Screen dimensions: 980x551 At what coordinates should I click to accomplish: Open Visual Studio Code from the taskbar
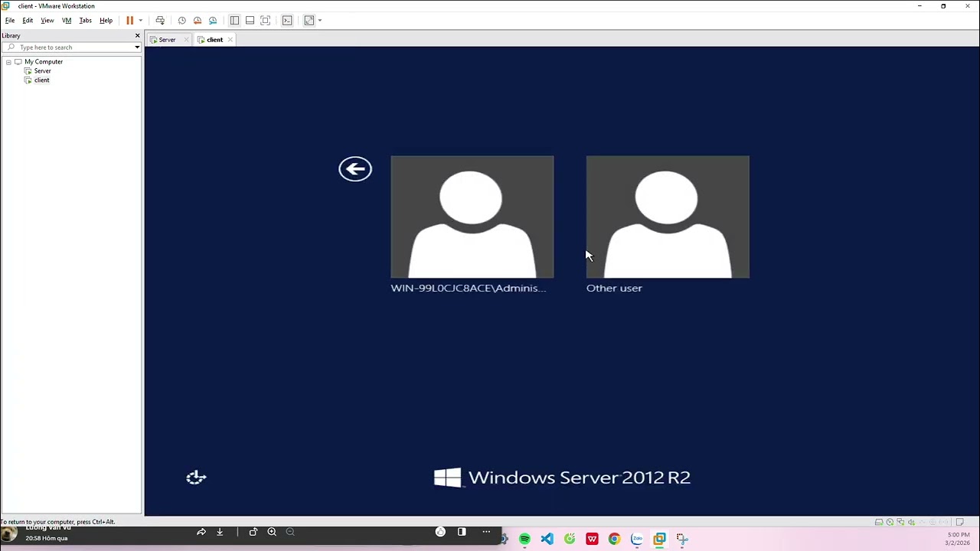(547, 540)
